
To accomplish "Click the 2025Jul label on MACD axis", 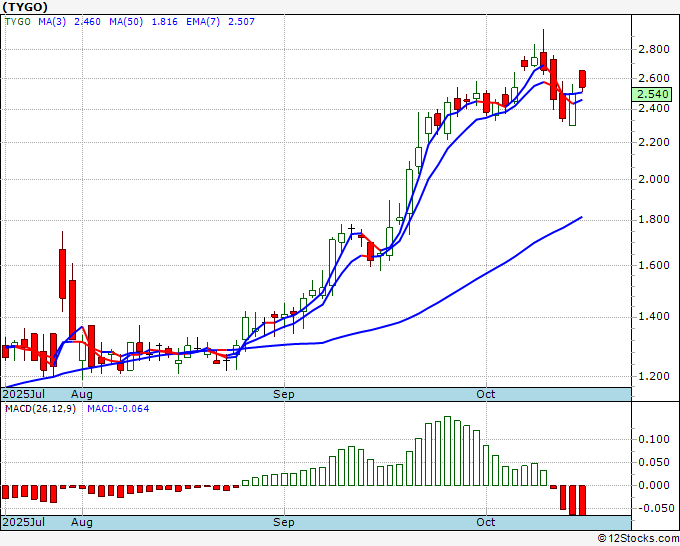I will tap(24, 522).
